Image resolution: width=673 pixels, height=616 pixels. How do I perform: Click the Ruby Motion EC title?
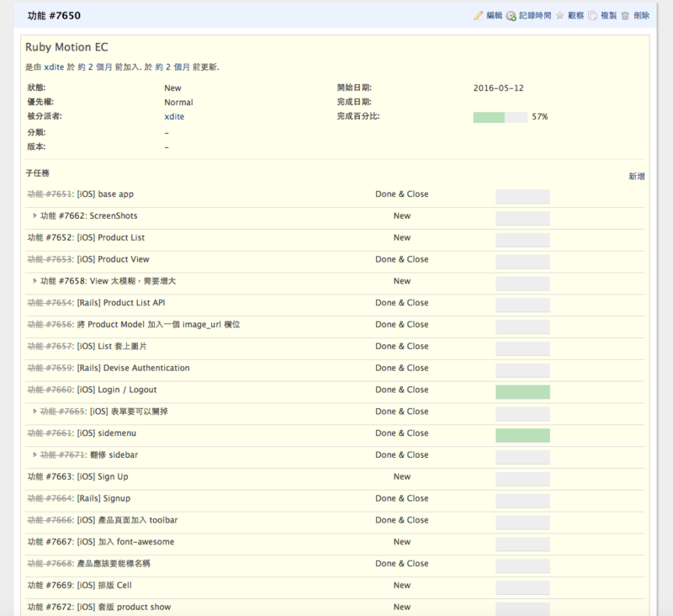66,47
